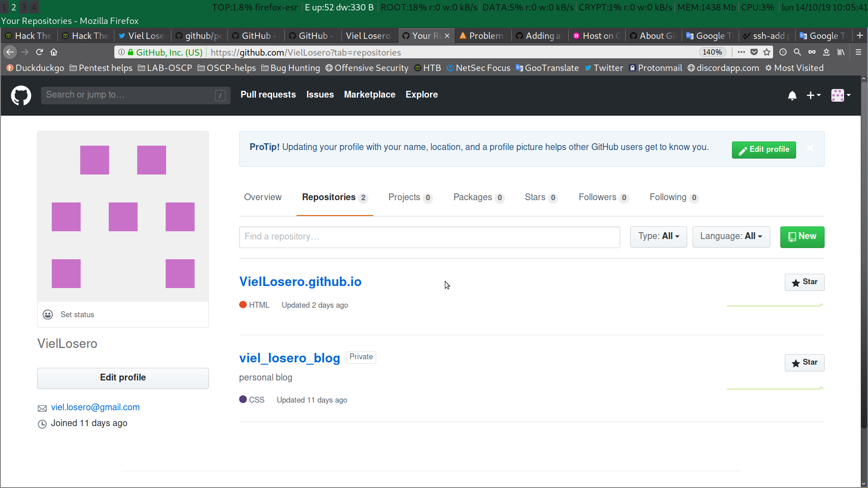The width and height of the screenshot is (868, 488).
Task: View the Stars tab
Action: point(541,197)
